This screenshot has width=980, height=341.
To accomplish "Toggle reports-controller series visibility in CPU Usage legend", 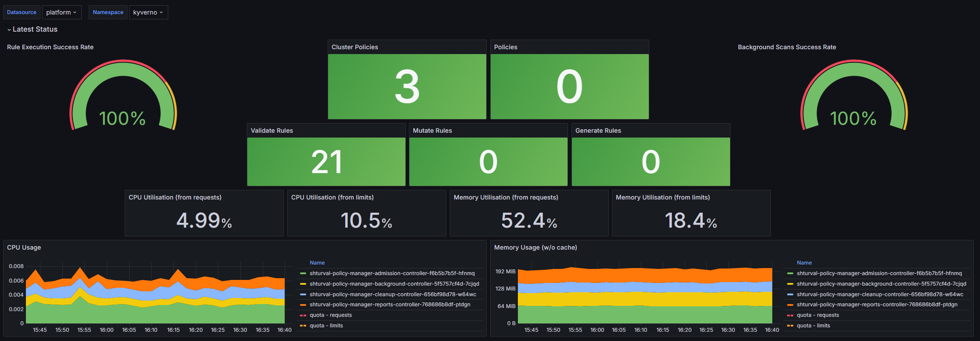I will point(390,305).
